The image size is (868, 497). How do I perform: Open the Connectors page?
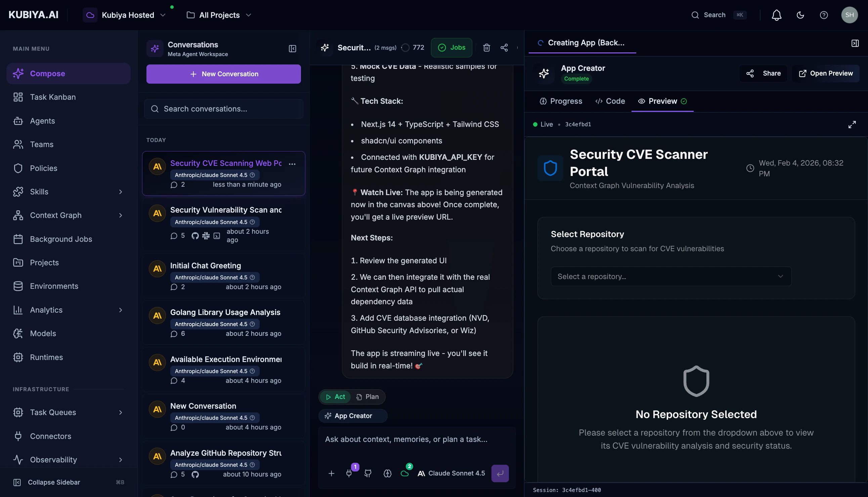68,436
